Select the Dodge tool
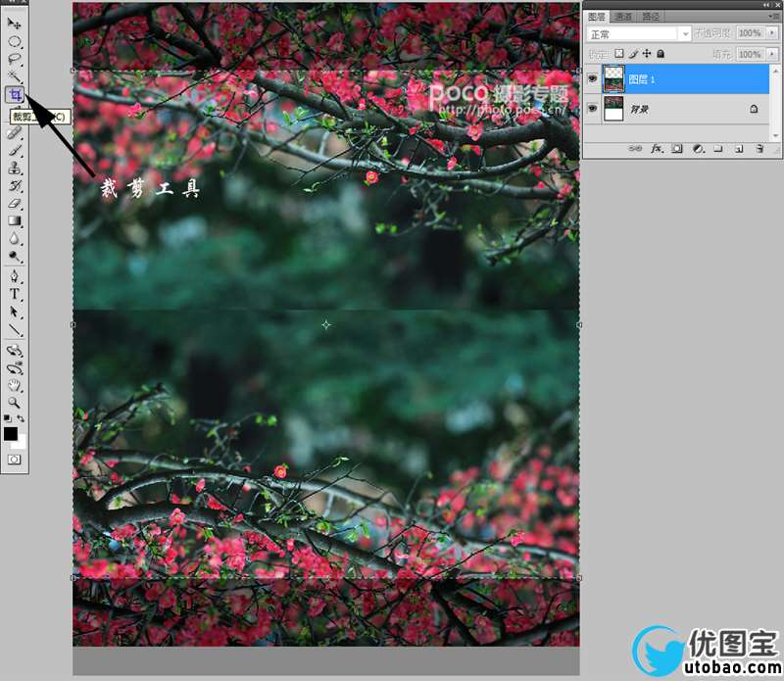The image size is (784, 681). point(14,257)
